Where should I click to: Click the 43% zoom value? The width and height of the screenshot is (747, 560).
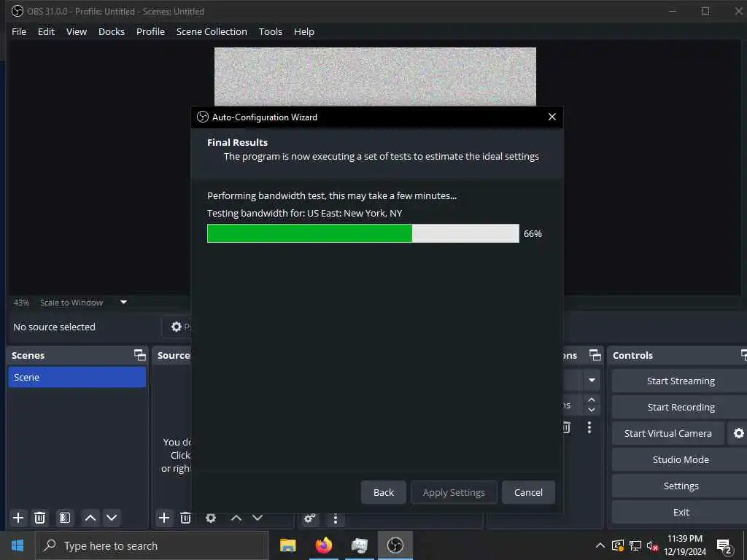point(21,303)
